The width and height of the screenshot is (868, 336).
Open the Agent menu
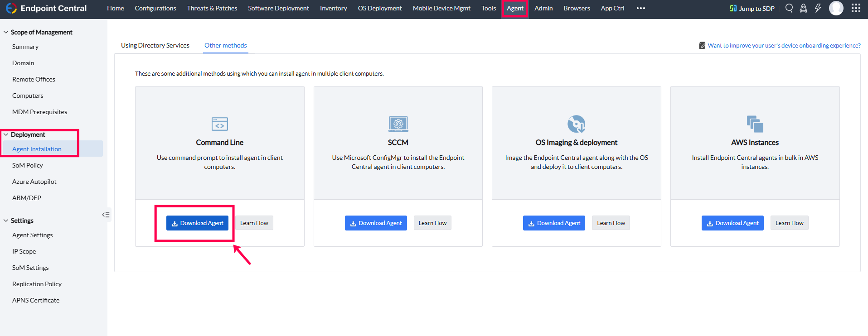tap(515, 8)
